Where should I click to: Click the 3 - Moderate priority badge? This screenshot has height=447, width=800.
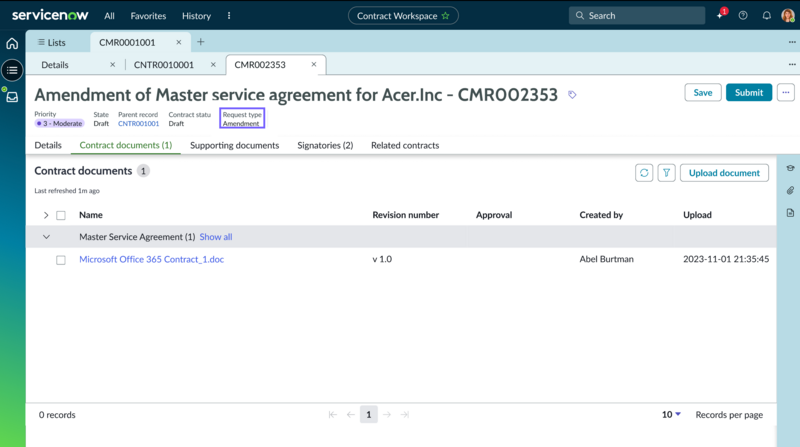coord(59,123)
